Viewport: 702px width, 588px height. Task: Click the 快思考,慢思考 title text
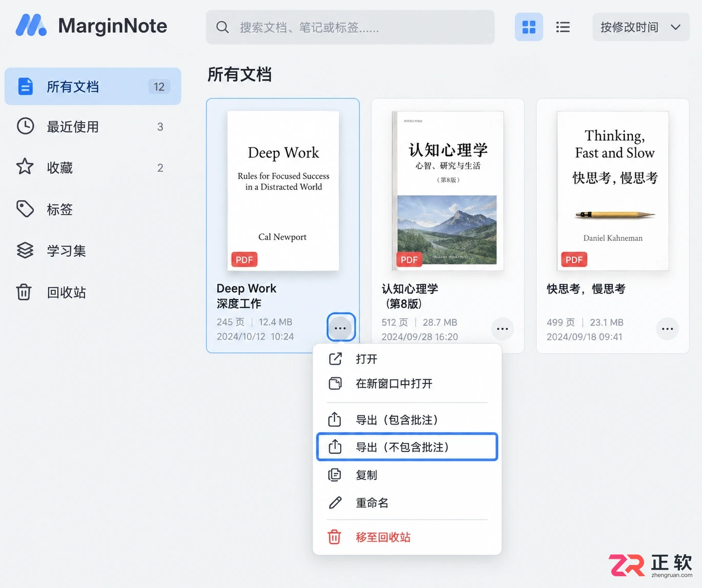pyautogui.click(x=586, y=289)
